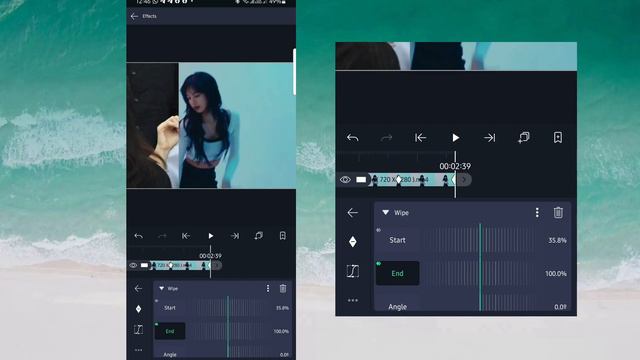
Task: Play the preview on the phone screen
Action: pos(211,236)
